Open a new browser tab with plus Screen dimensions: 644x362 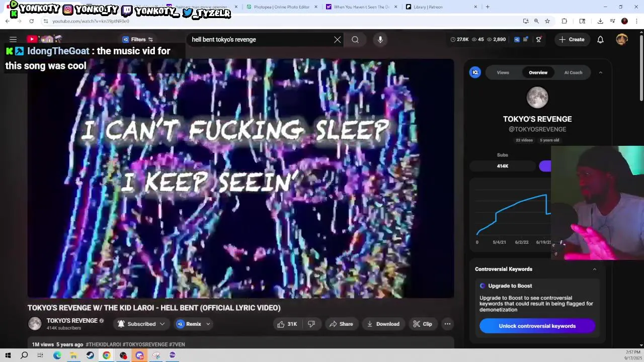click(488, 7)
